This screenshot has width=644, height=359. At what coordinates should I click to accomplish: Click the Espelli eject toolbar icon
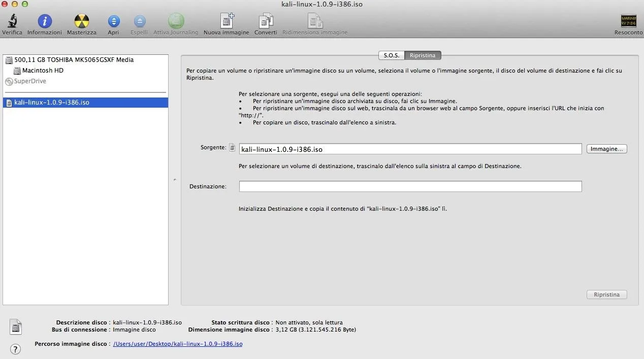[139, 21]
